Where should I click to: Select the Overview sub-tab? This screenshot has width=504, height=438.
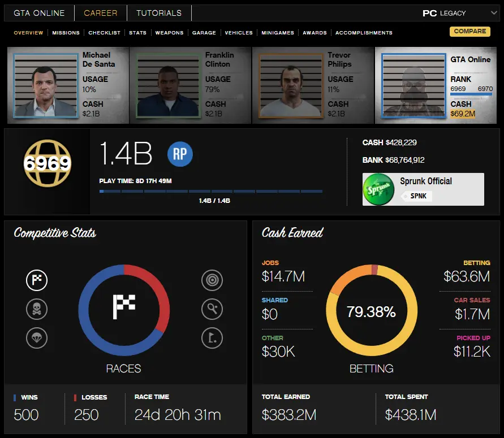point(28,33)
